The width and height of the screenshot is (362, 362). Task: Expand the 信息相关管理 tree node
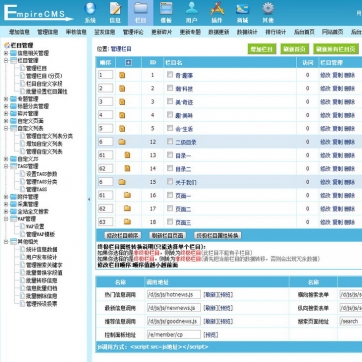click(6, 53)
